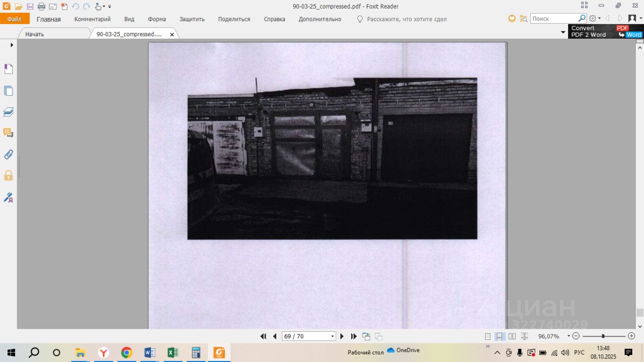Open the Digital Signatures panel
Viewport: 644px width, 362px height.
point(9,197)
